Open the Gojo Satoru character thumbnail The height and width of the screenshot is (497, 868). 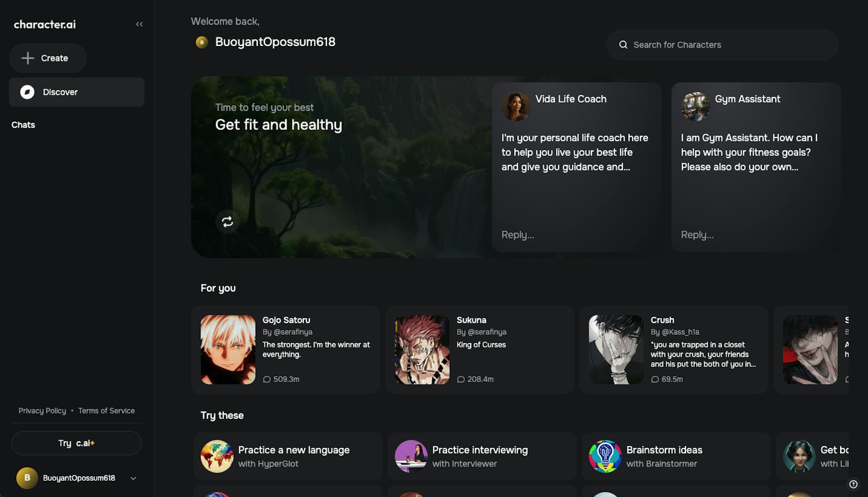click(x=228, y=350)
